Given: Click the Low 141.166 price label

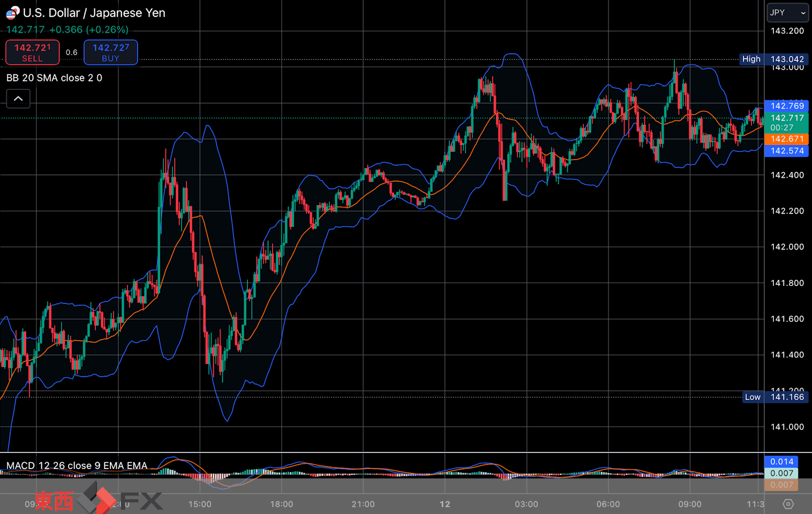Looking at the screenshot, I should click(775, 397).
